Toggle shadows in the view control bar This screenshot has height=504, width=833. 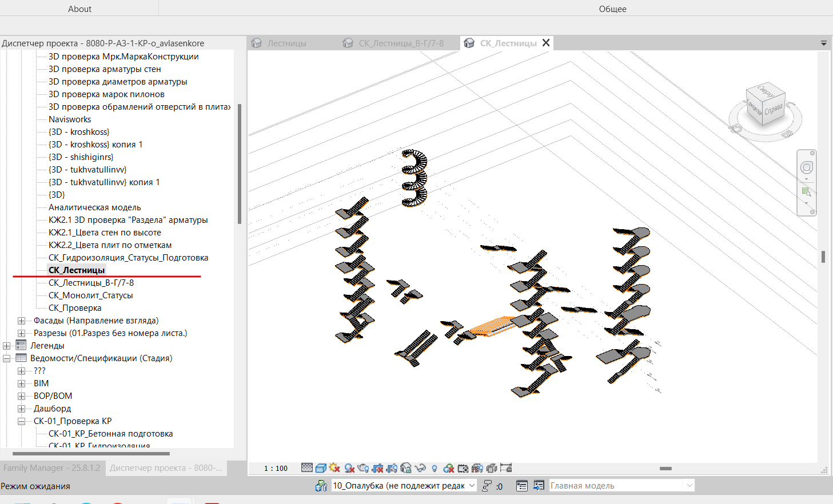click(x=349, y=468)
